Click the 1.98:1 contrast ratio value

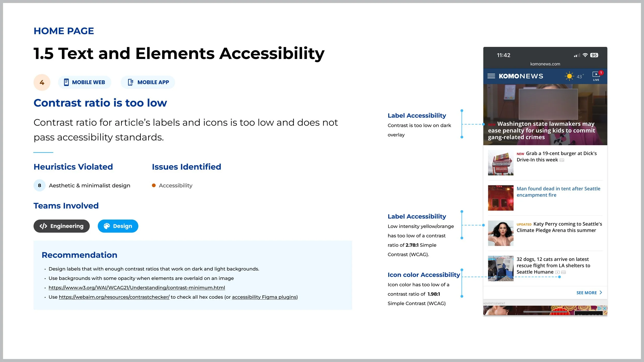pyautogui.click(x=434, y=294)
